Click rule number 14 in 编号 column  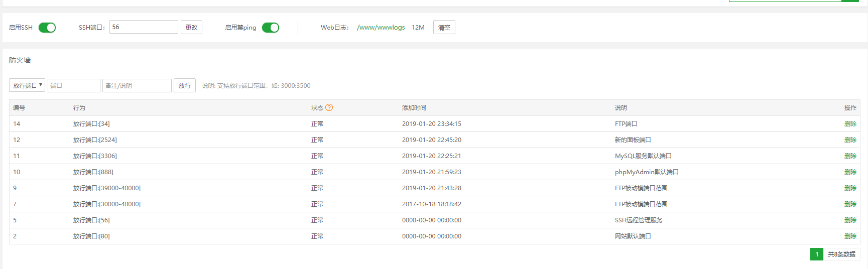[x=17, y=124]
